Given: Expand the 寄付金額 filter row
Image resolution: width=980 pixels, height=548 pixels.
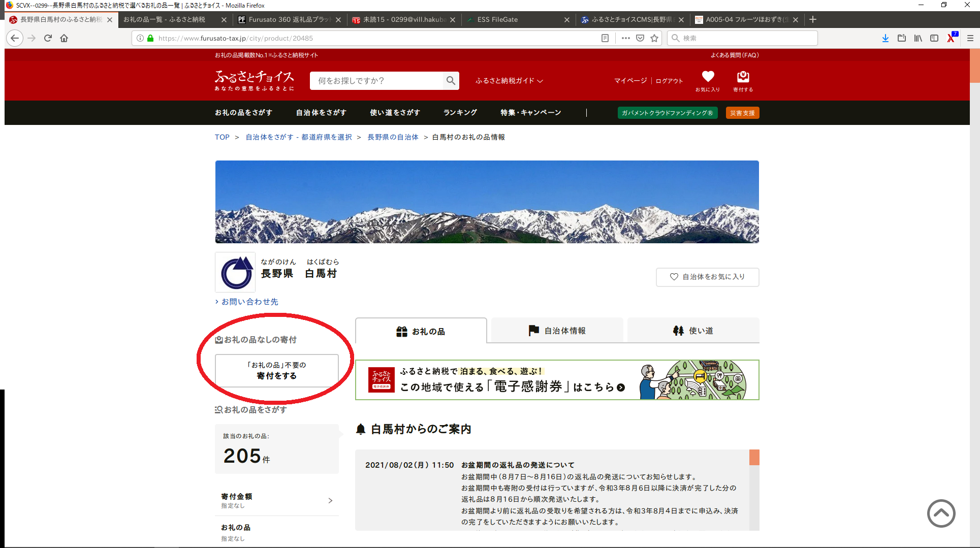Looking at the screenshot, I should tap(277, 500).
